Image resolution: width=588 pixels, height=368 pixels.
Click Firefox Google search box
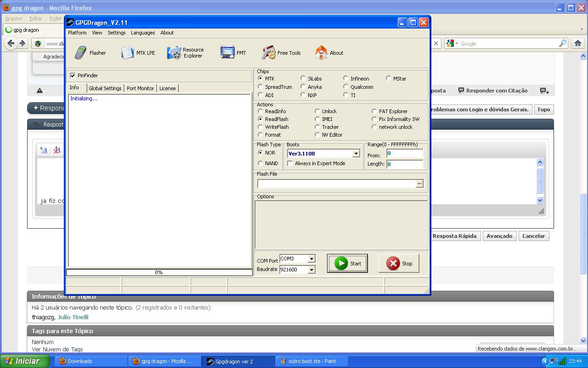509,44
